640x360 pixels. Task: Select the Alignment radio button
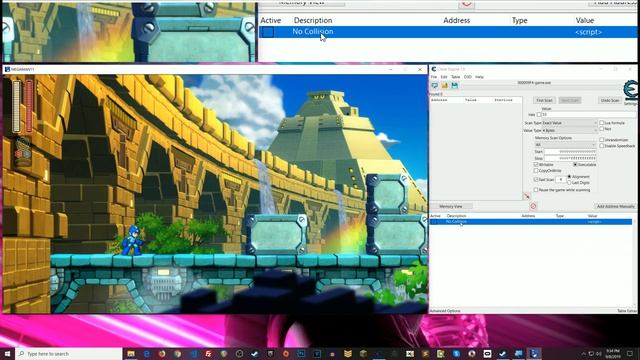569,177
